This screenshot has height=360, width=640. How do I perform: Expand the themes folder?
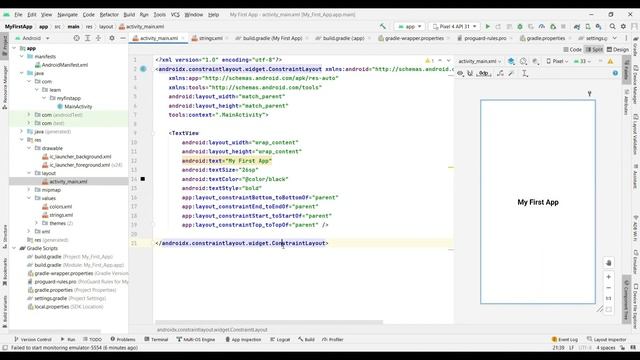point(36,223)
